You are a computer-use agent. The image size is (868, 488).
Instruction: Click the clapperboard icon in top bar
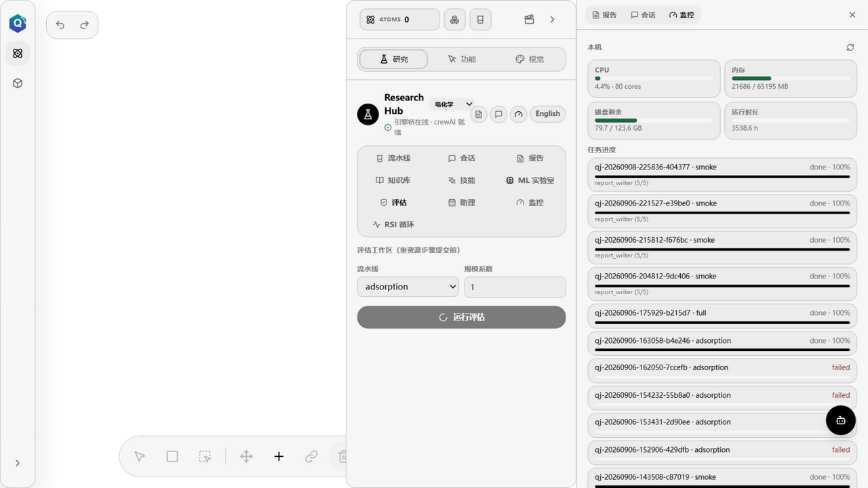point(530,20)
